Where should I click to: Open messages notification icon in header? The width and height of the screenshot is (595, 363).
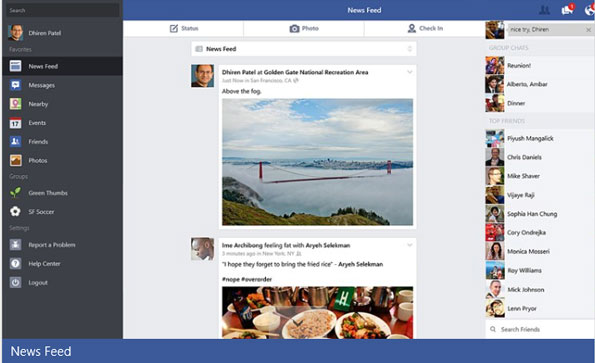pos(568,10)
